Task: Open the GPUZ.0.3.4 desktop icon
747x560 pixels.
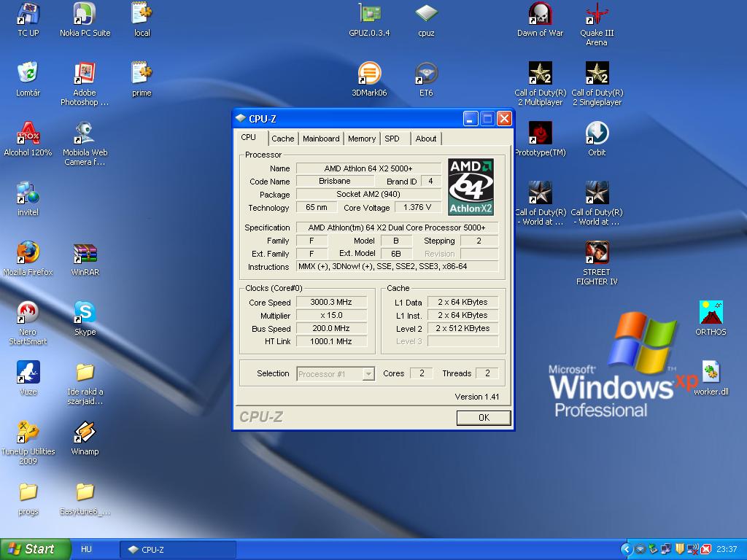Action: click(369, 19)
